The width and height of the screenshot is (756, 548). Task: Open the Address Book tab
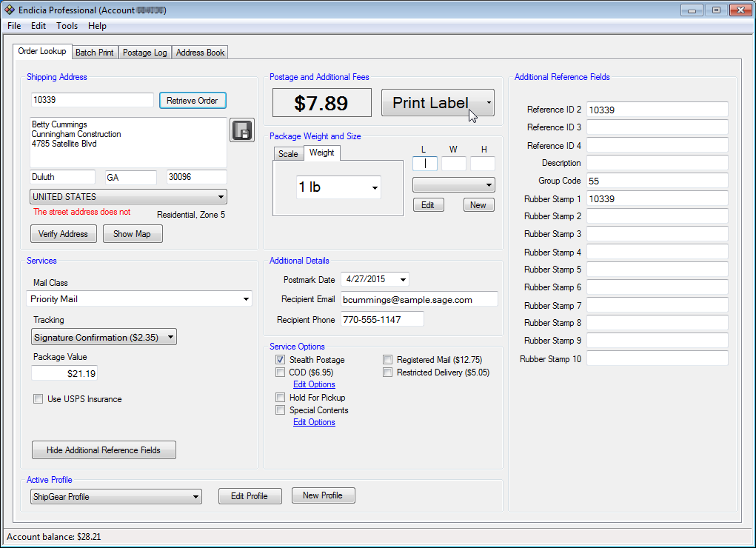click(200, 52)
